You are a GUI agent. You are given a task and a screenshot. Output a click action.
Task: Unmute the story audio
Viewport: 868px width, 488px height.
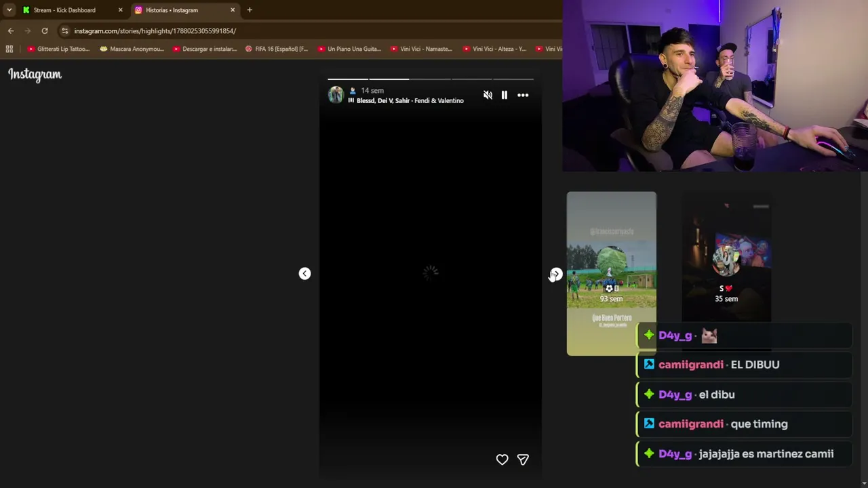point(488,95)
